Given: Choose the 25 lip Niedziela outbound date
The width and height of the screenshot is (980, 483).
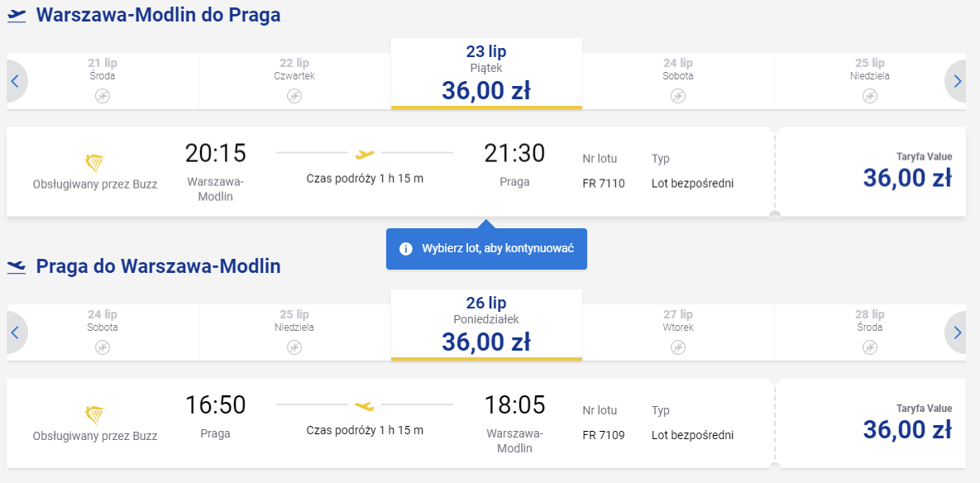Looking at the screenshot, I should click(870, 81).
